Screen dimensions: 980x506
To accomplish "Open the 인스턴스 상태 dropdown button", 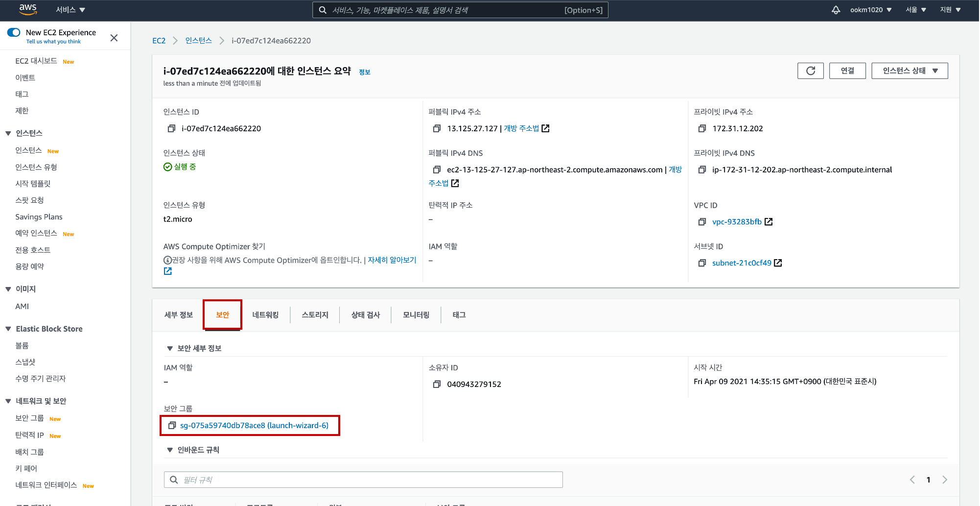I will tap(910, 71).
